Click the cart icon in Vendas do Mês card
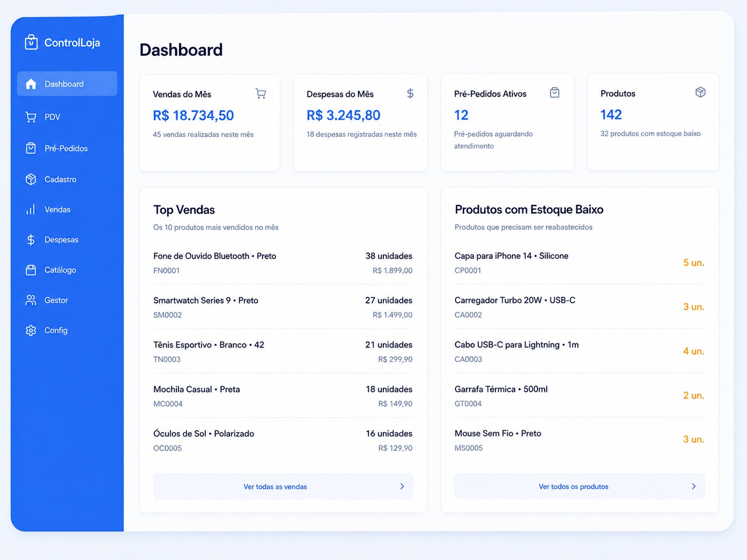Screen dimensions: 747x560 coord(261,93)
